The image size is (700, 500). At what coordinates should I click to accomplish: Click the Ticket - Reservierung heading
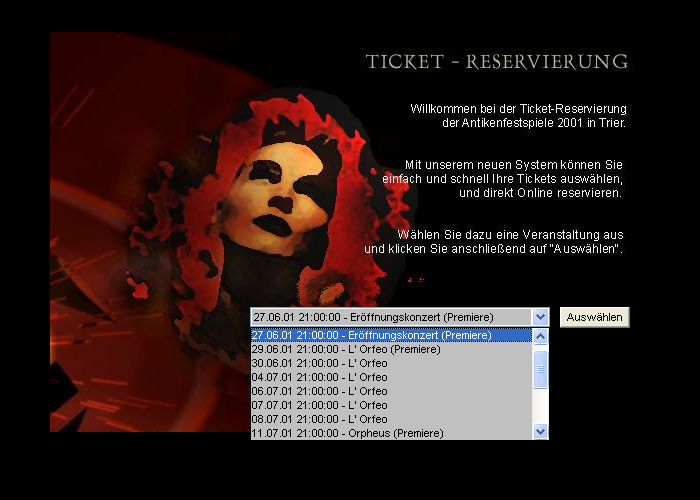click(x=497, y=62)
